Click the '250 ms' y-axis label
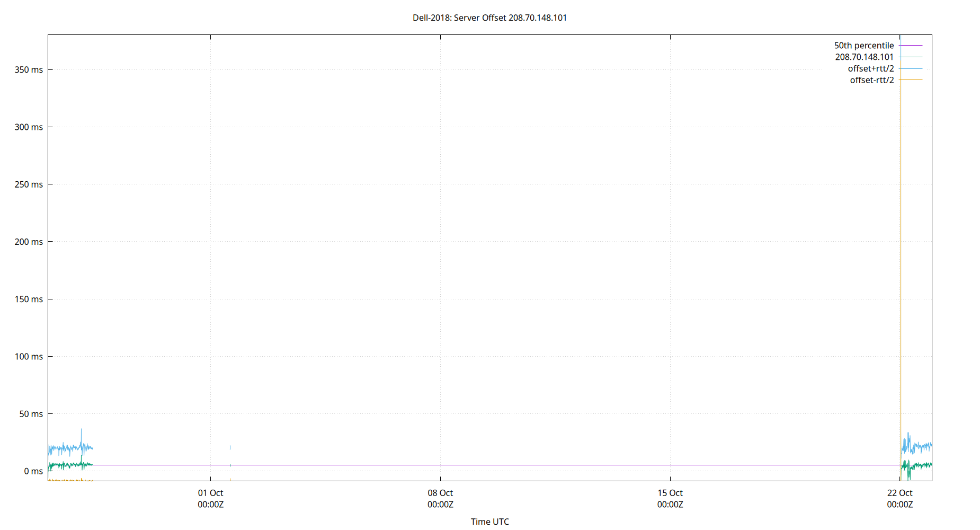Image resolution: width=980 pixels, height=530 pixels. (29, 184)
